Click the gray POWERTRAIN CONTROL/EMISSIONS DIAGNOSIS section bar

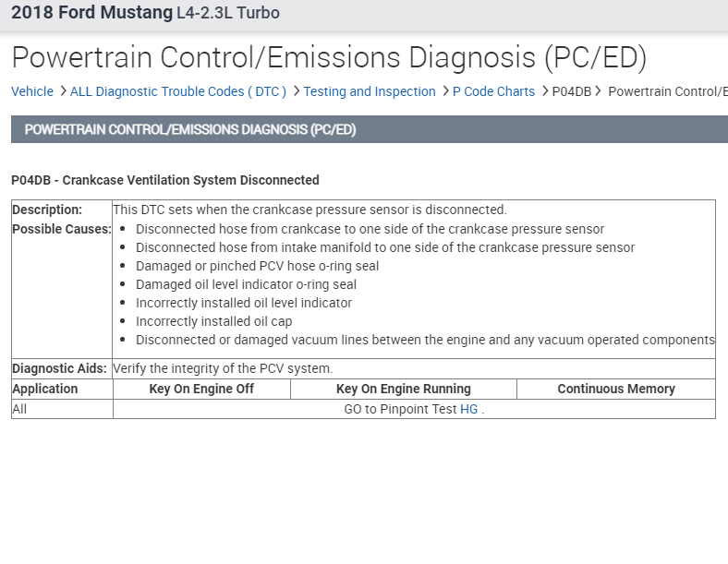[369, 129]
